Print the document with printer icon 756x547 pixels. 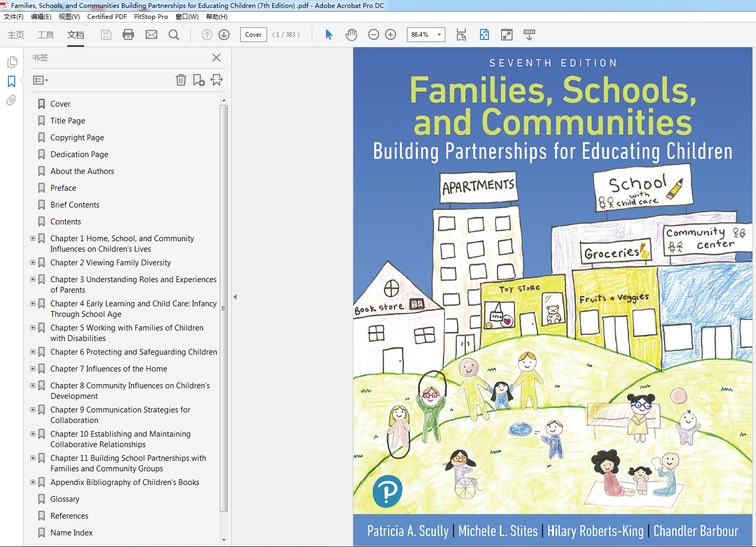128,35
